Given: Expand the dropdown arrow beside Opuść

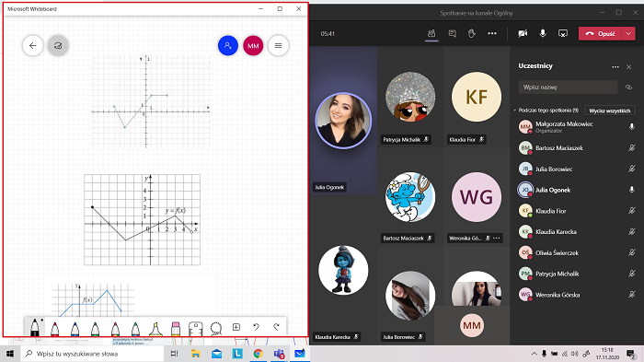Looking at the screenshot, I should (628, 34).
